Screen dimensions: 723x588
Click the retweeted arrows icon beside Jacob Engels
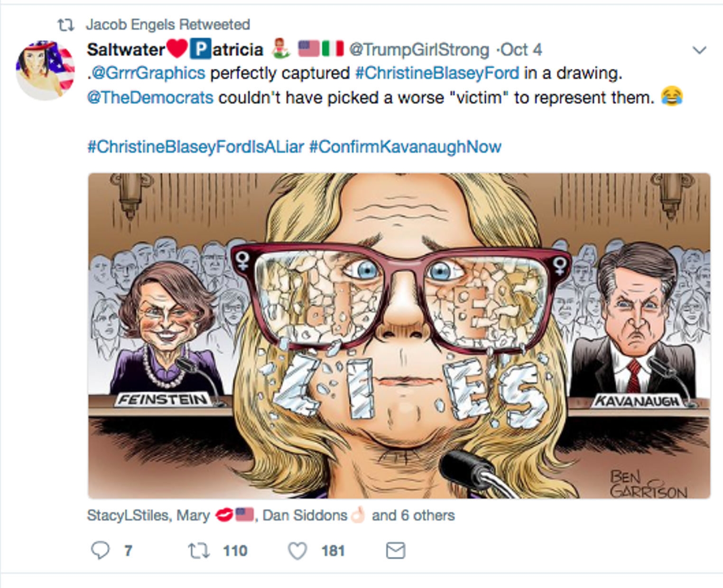point(66,25)
